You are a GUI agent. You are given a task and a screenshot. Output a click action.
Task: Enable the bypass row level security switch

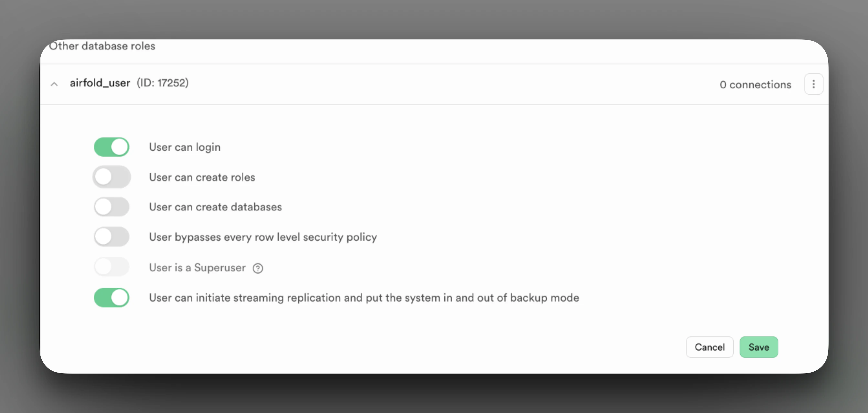click(x=111, y=237)
